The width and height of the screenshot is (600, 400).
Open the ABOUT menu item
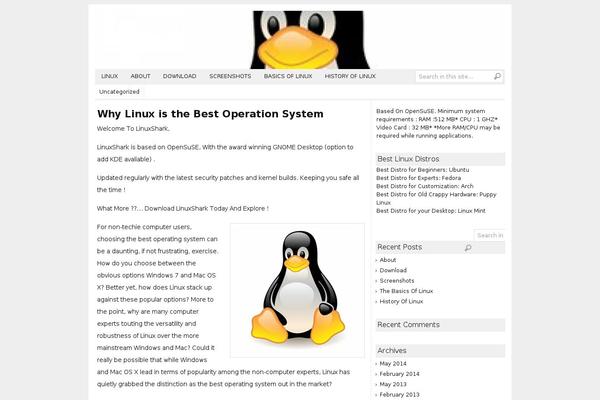pos(140,76)
